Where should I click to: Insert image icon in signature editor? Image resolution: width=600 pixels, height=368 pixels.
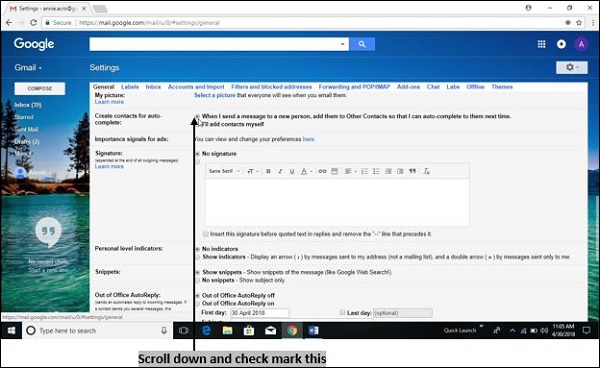334,171
